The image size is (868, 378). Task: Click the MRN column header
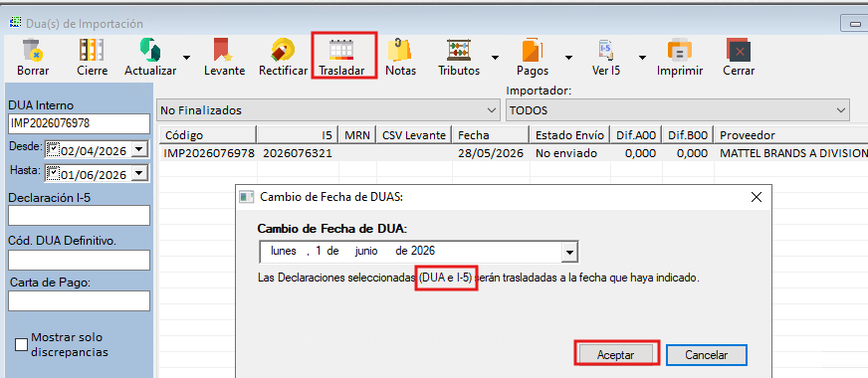(357, 135)
